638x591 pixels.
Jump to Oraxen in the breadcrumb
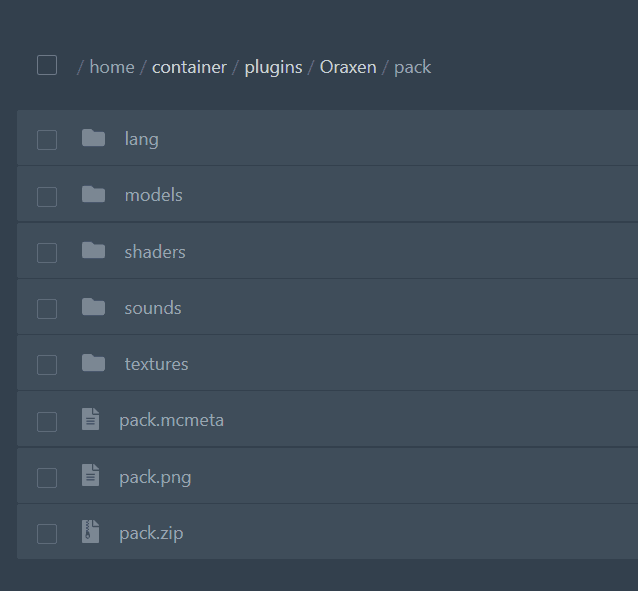pos(348,67)
